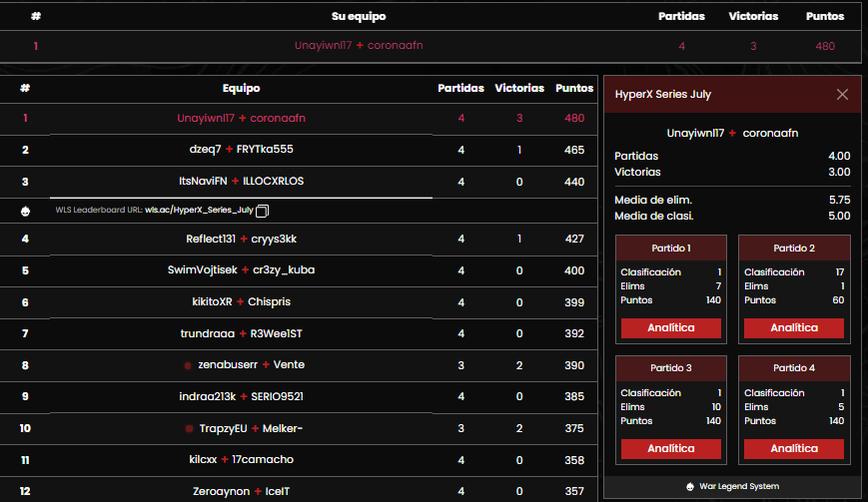Click the Su equipo header

pos(359,16)
